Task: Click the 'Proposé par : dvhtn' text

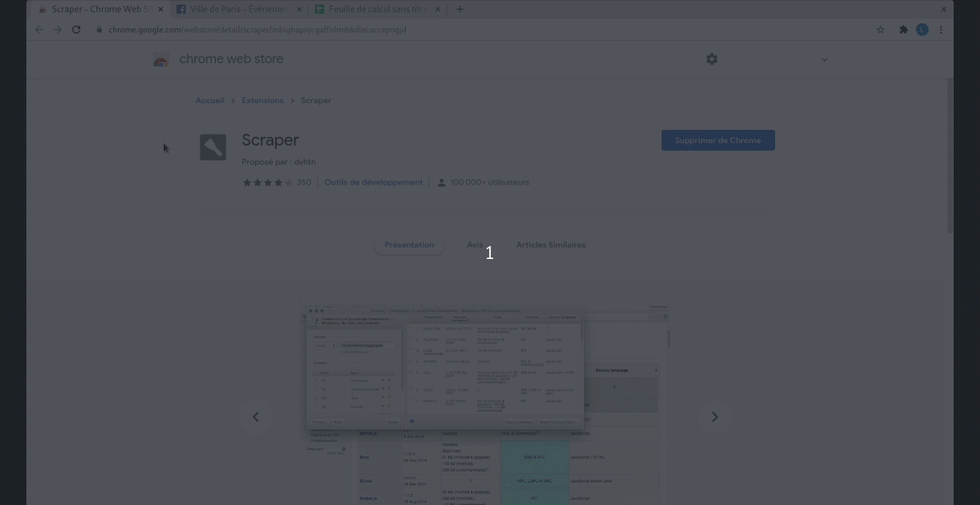Action: (x=278, y=162)
